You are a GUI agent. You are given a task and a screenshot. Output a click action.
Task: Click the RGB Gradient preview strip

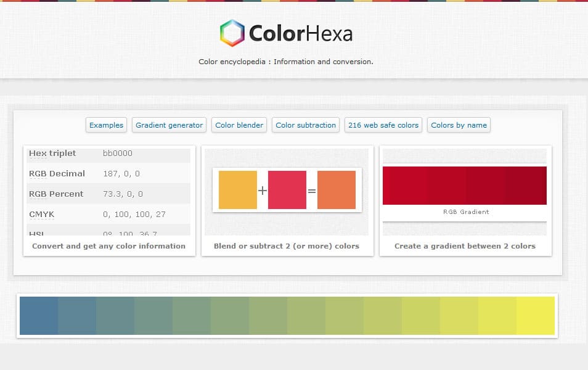(x=464, y=184)
